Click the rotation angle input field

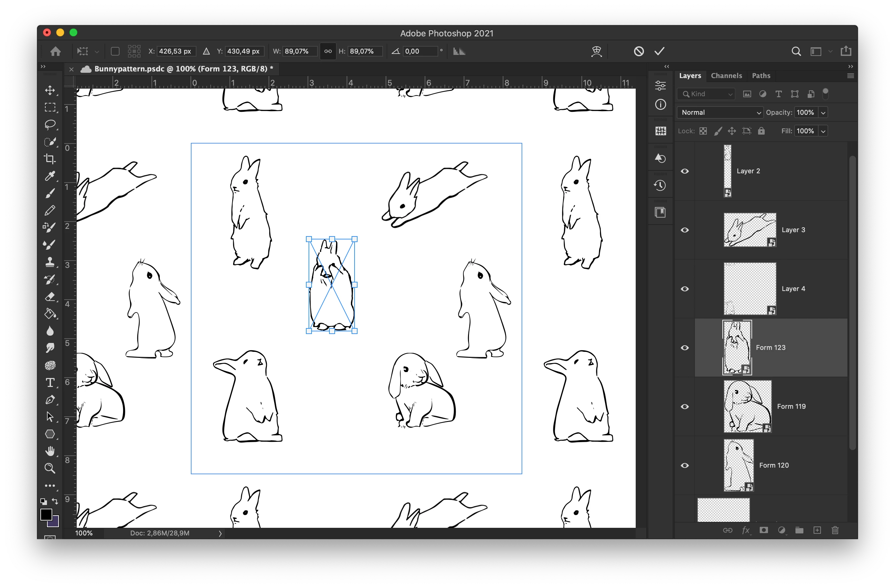point(420,51)
